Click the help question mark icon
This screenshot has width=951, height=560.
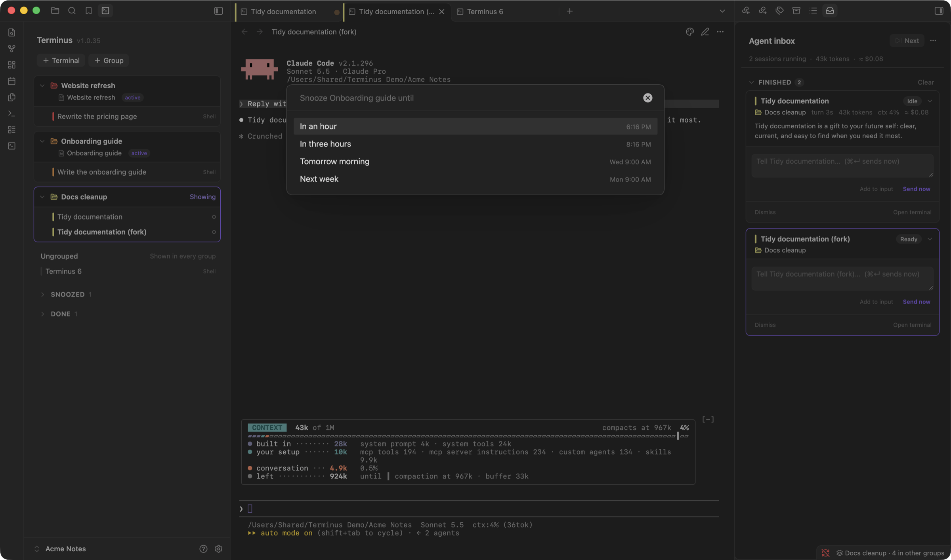click(x=203, y=549)
